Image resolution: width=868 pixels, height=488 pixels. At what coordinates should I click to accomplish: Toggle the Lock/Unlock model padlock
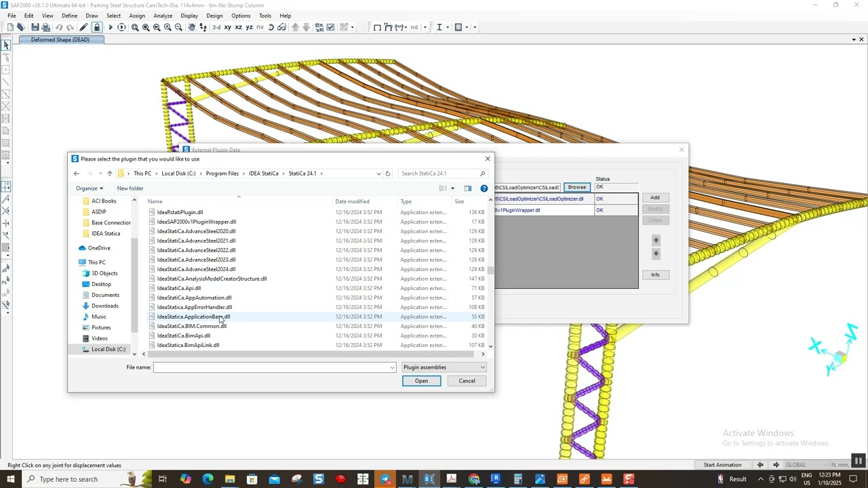97,27
